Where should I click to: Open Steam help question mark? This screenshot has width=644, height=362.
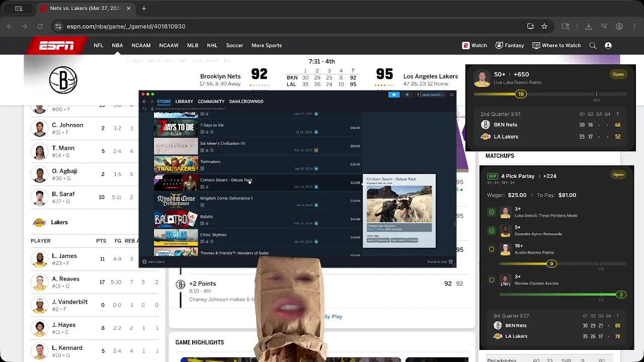pos(418,95)
